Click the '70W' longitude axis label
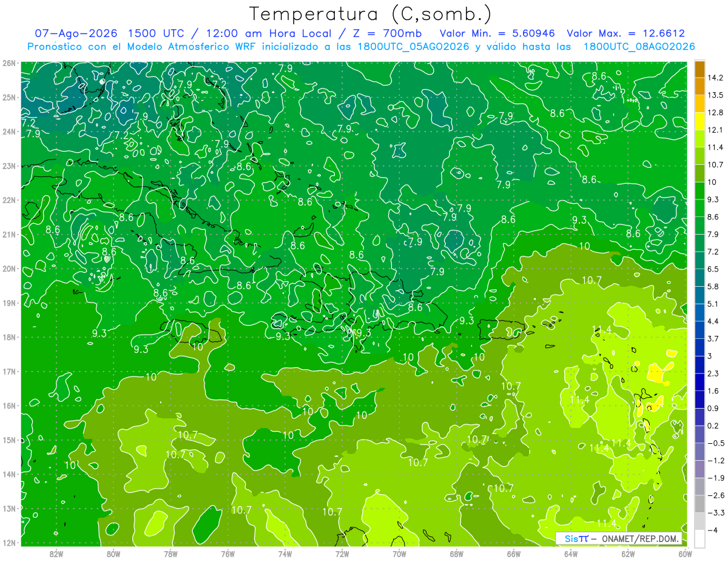This screenshot has width=728, height=562. tap(399, 554)
